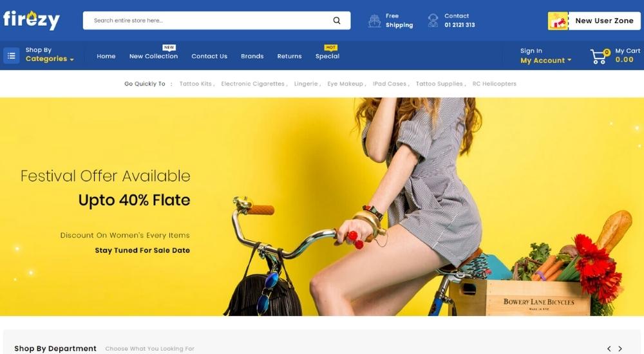Image resolution: width=644 pixels, height=354 pixels.
Task: Open My Account dropdown
Action: coord(546,61)
